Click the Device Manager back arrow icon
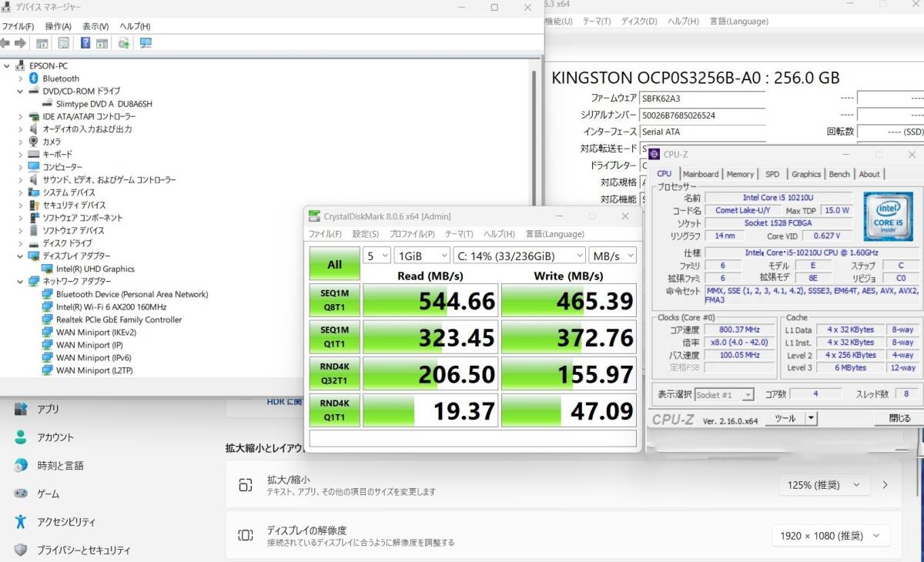924x562 pixels. [x=5, y=43]
